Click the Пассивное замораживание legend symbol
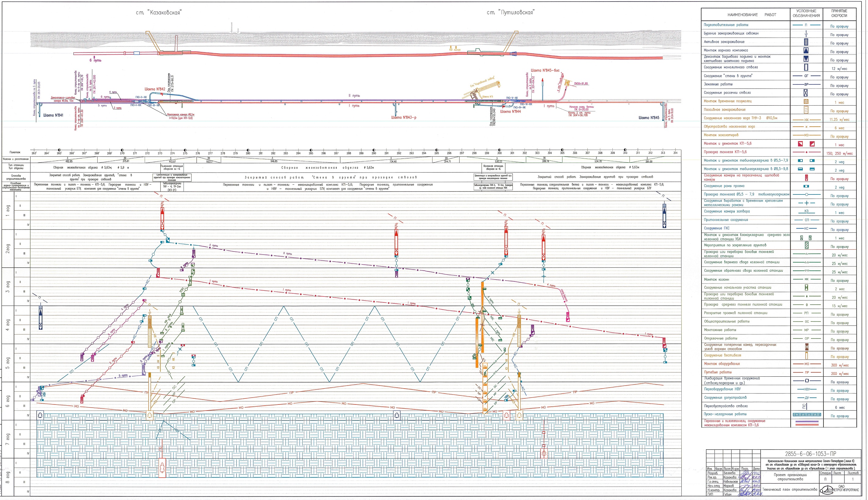 tap(806, 110)
